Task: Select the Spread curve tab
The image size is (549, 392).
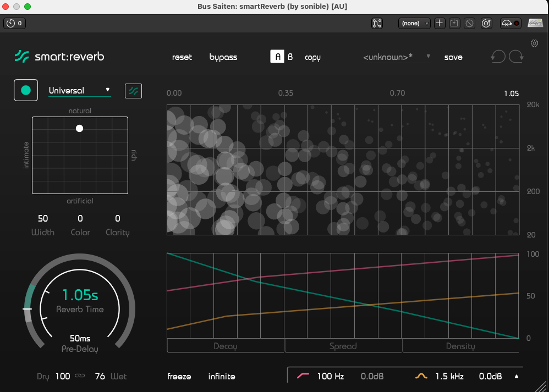Action: coord(343,346)
